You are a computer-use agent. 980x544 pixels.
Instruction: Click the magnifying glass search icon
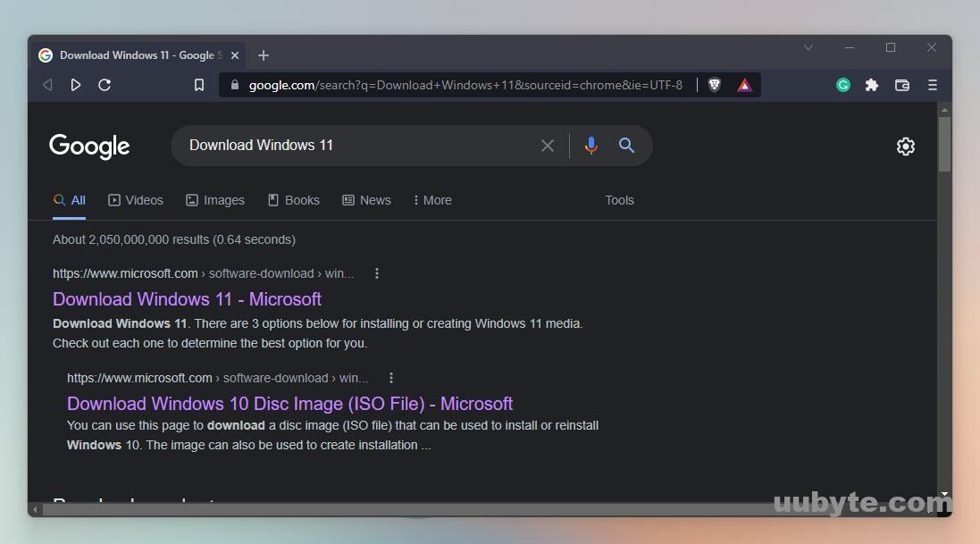click(x=626, y=145)
